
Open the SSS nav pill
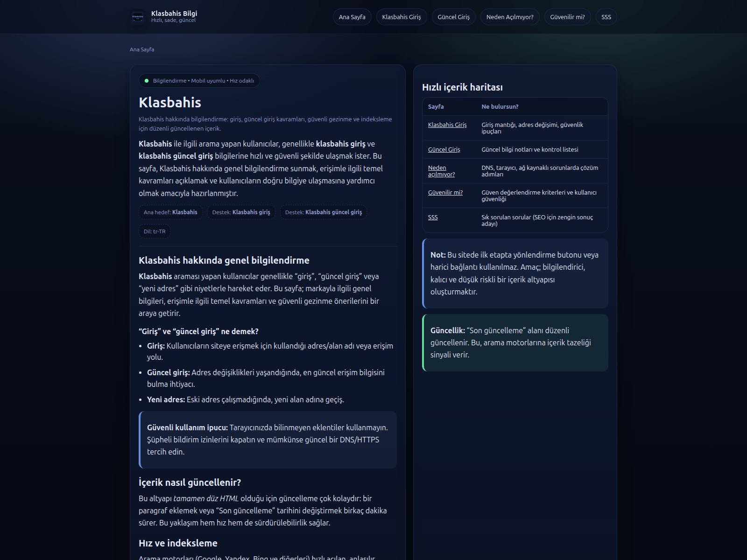click(606, 17)
